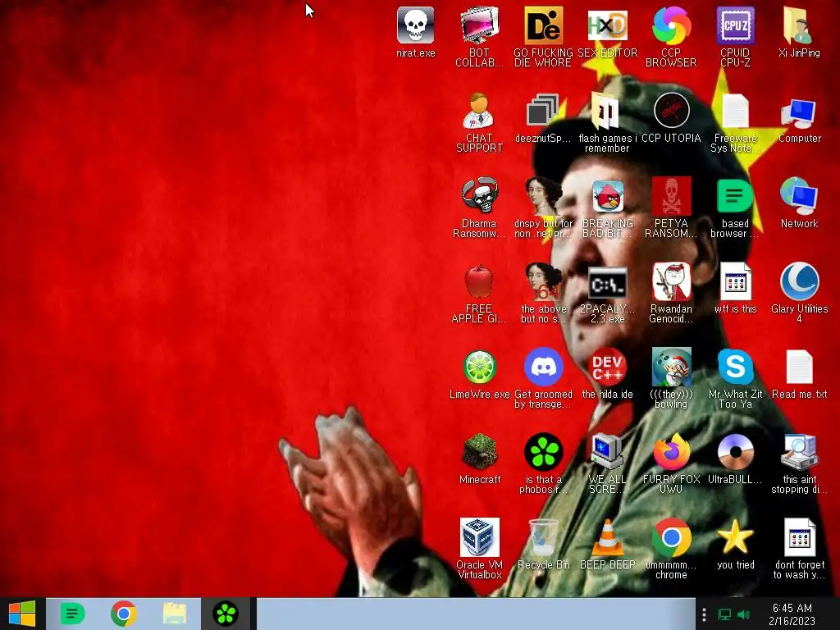
Task: Show hidden system tray icons
Action: tap(704, 614)
